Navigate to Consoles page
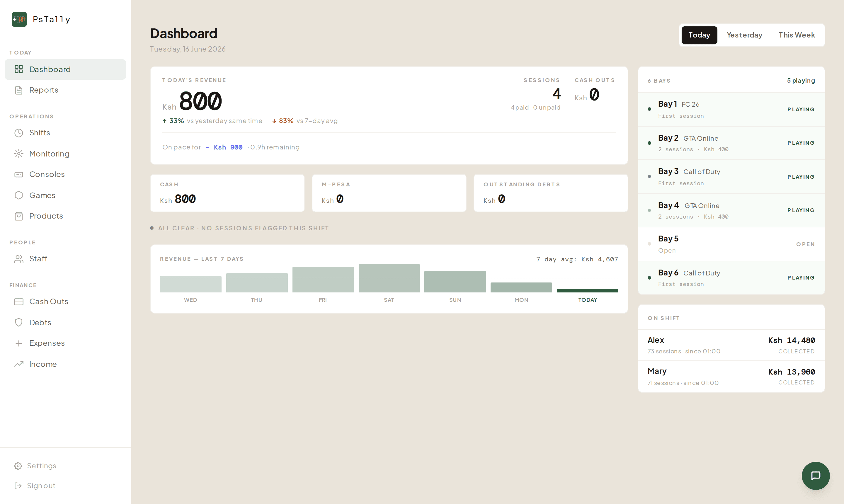Image resolution: width=844 pixels, height=504 pixels. (x=65, y=175)
